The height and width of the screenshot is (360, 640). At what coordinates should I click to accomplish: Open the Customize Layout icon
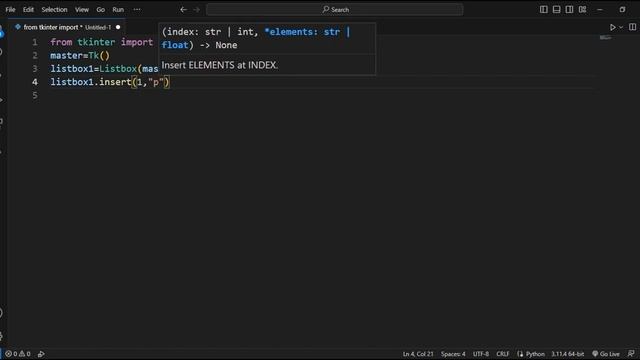point(582,9)
